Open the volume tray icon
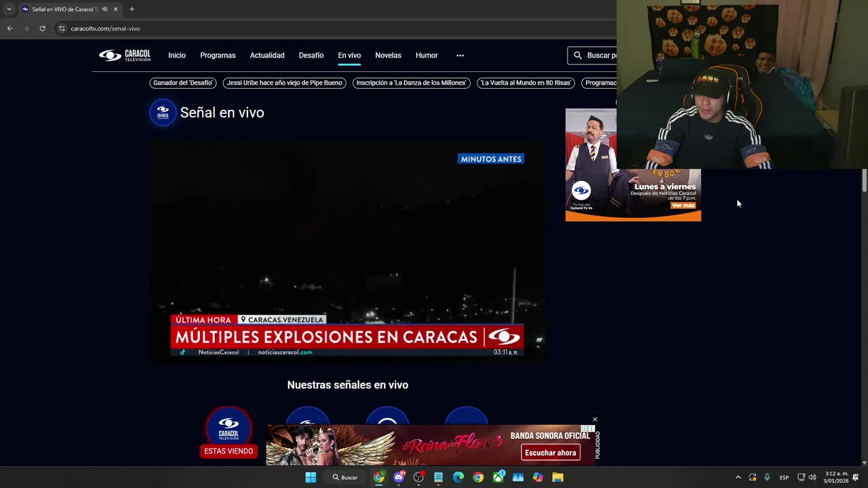Image resolution: width=868 pixels, height=488 pixels. tap(812, 477)
